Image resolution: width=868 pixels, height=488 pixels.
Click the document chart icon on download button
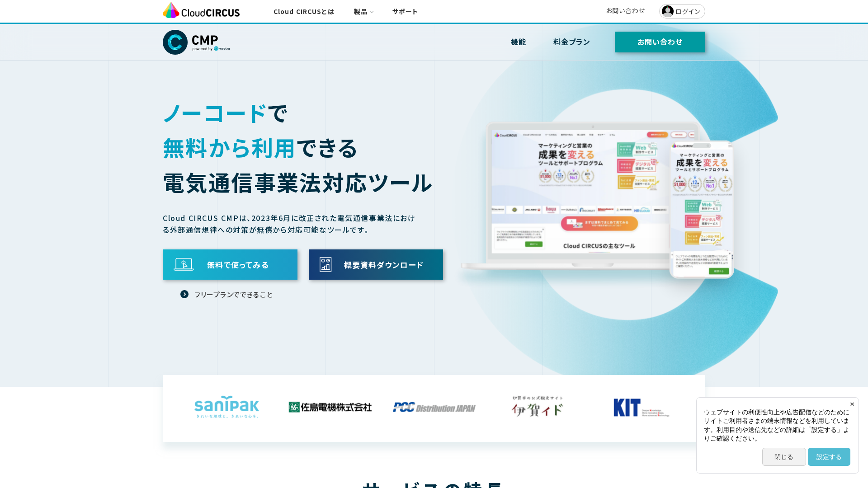pos(325,264)
